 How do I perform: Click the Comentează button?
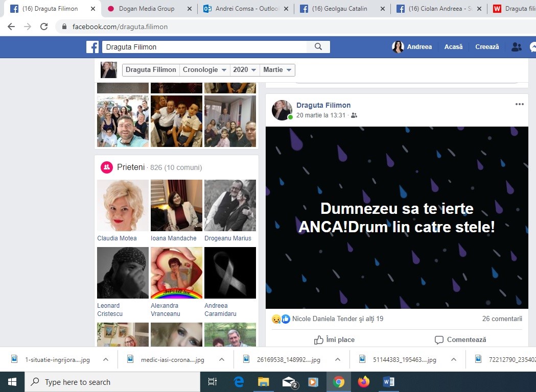460,339
